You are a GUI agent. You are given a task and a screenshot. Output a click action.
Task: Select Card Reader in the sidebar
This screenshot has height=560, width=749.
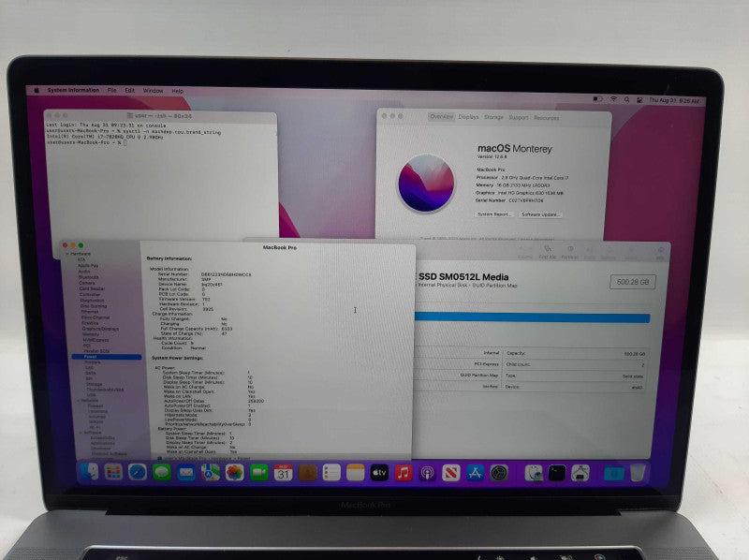click(x=92, y=288)
